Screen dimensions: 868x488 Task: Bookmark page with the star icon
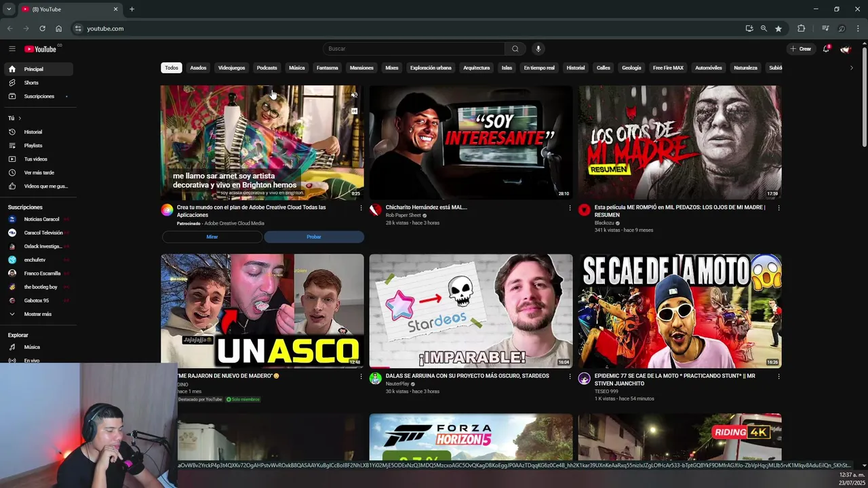pyautogui.click(x=778, y=28)
